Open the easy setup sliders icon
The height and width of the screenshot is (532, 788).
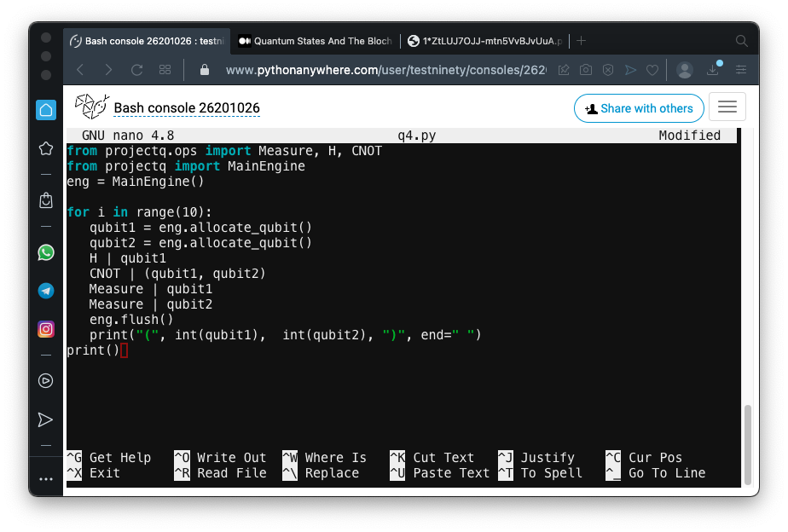tap(741, 70)
